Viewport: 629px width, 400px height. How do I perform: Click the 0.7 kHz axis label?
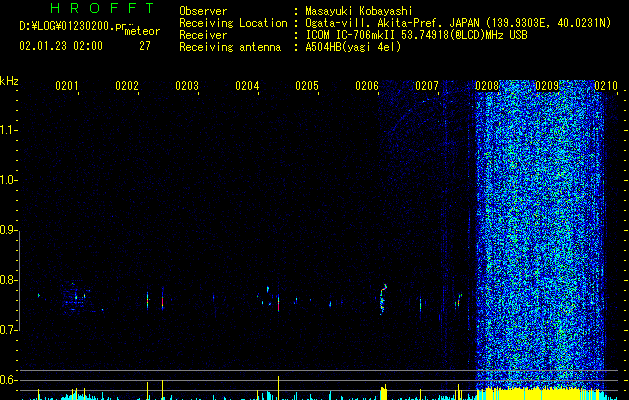tap(8, 330)
